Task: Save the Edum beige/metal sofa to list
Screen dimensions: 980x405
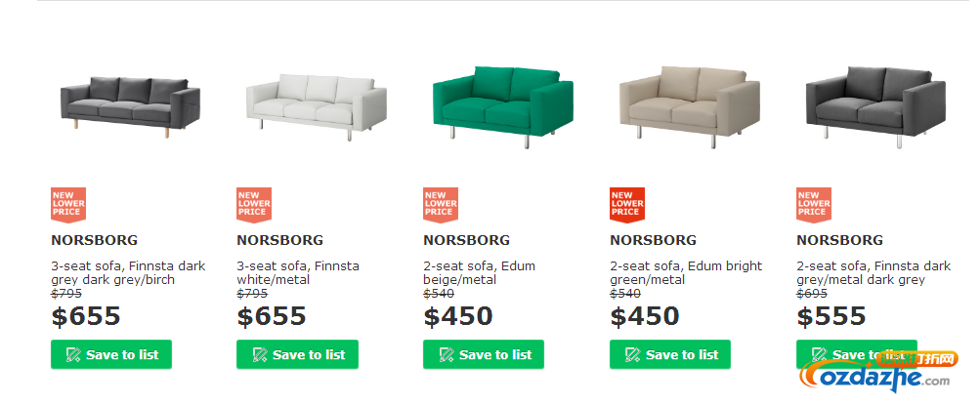Action: [484, 354]
